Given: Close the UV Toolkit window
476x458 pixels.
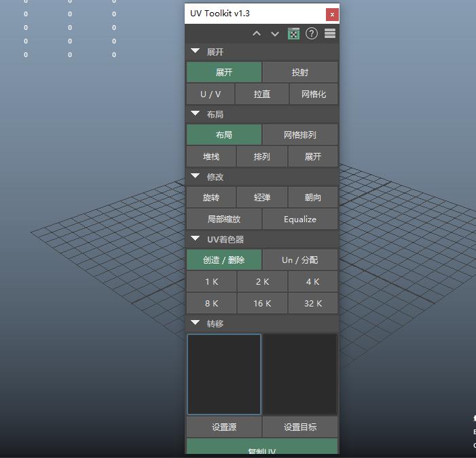Looking at the screenshot, I should coord(331,14).
